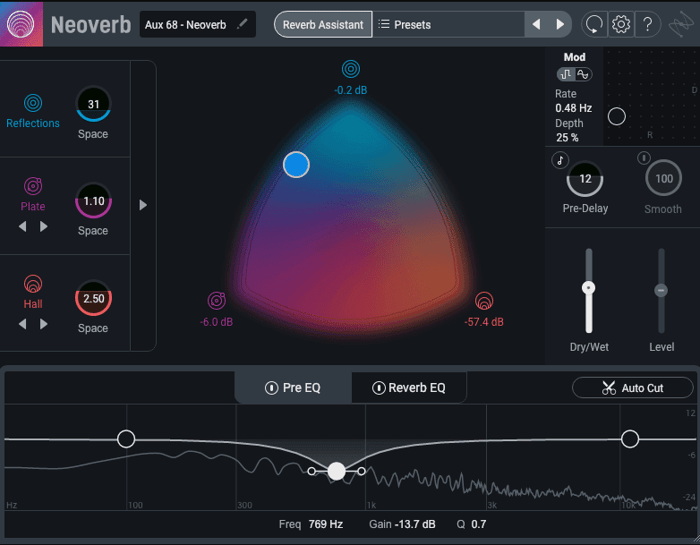700x545 pixels.
Task: Click the Pre-Delay knob showing 12
Action: 585,179
